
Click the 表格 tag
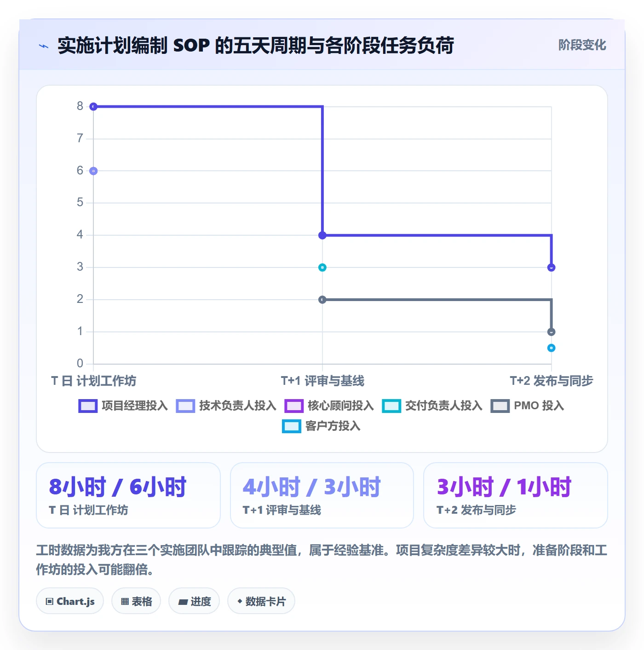coord(136,601)
